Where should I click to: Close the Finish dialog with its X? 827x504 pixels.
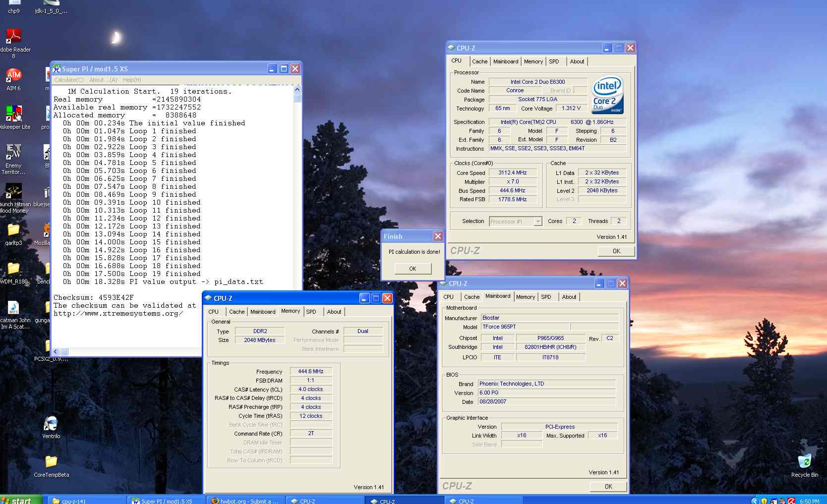[438, 236]
